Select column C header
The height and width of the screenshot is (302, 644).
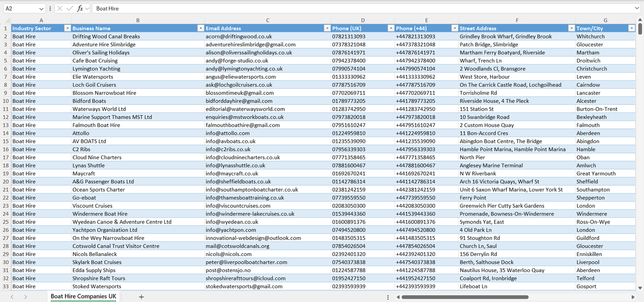pyautogui.click(x=268, y=21)
